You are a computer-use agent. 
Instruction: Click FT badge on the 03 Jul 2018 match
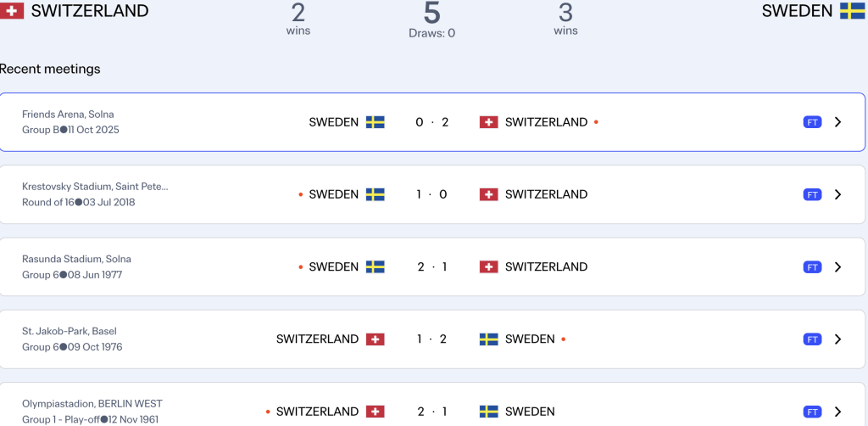tap(812, 194)
